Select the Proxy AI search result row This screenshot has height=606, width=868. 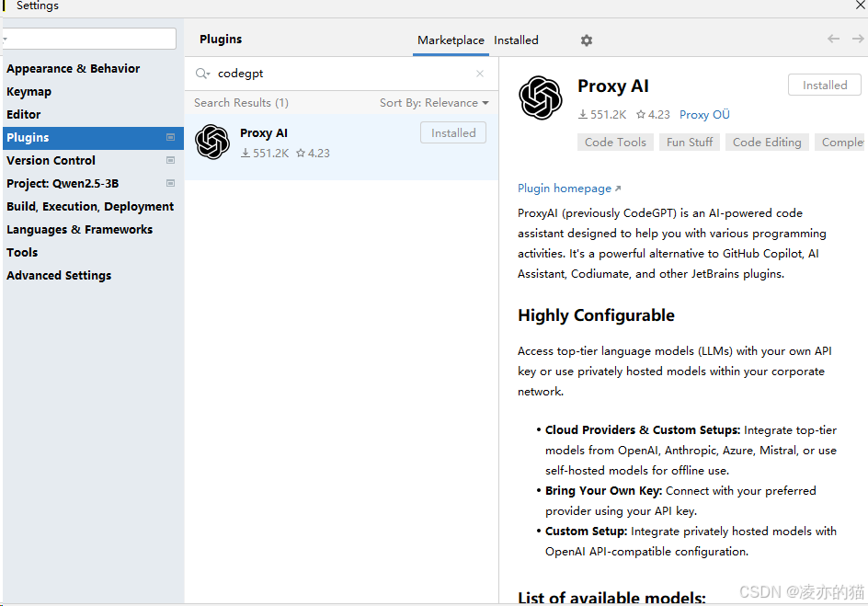pyautogui.click(x=341, y=146)
